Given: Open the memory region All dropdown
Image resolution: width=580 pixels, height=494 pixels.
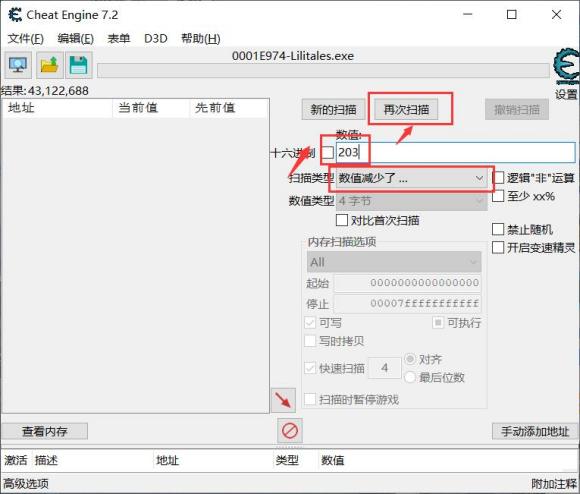Looking at the screenshot, I should coord(394,262).
